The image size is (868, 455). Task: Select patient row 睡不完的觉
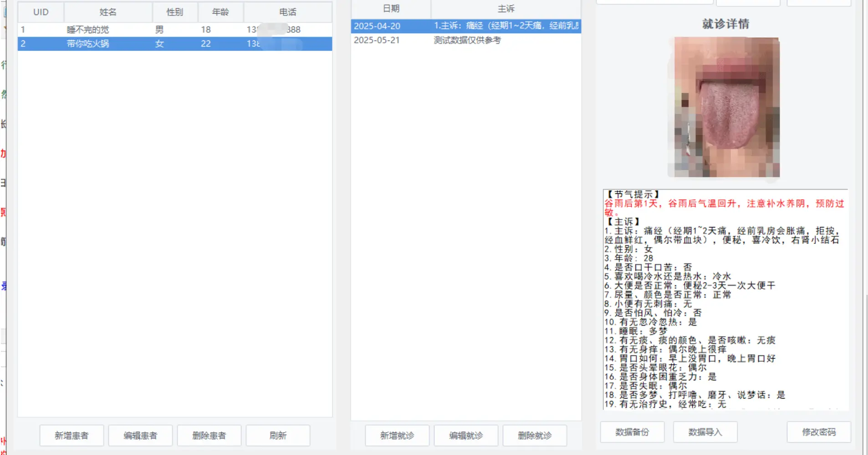[88, 30]
